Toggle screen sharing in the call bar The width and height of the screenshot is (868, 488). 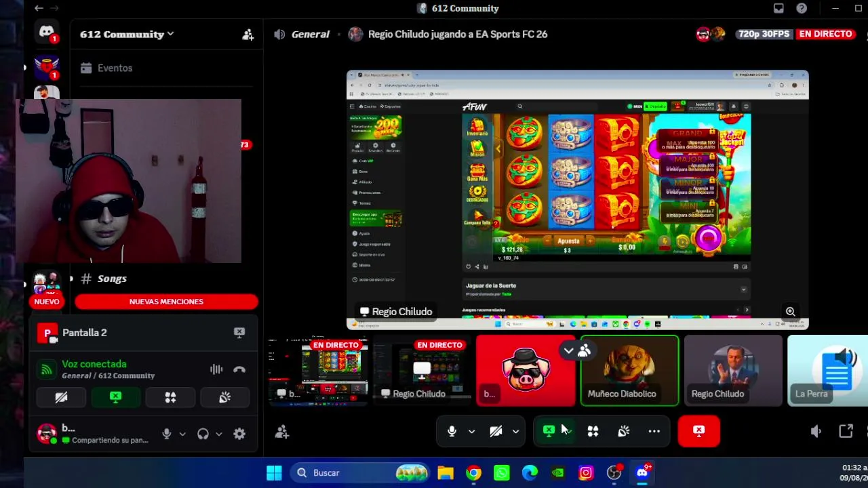tap(549, 430)
